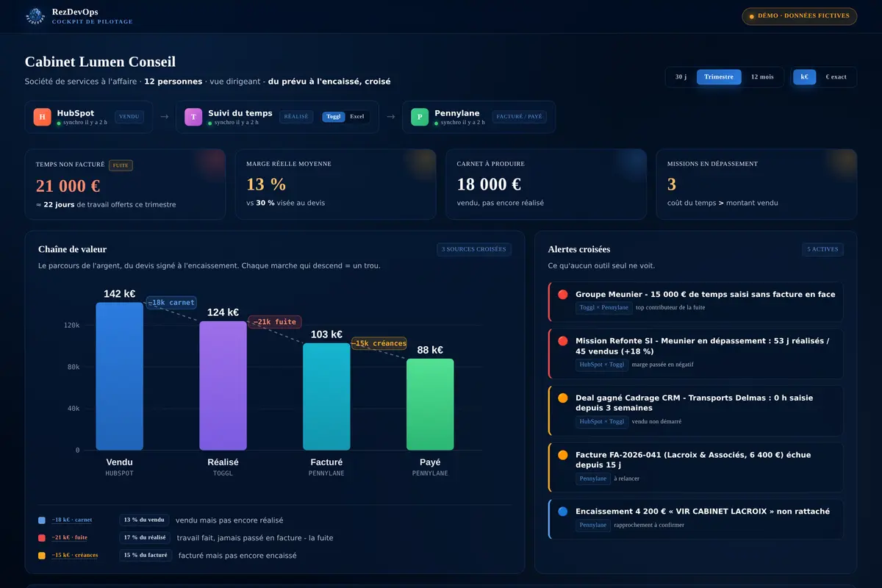Click red alert dot for Groupe Meunier
Image resolution: width=882 pixels, height=588 pixels.
click(x=563, y=295)
